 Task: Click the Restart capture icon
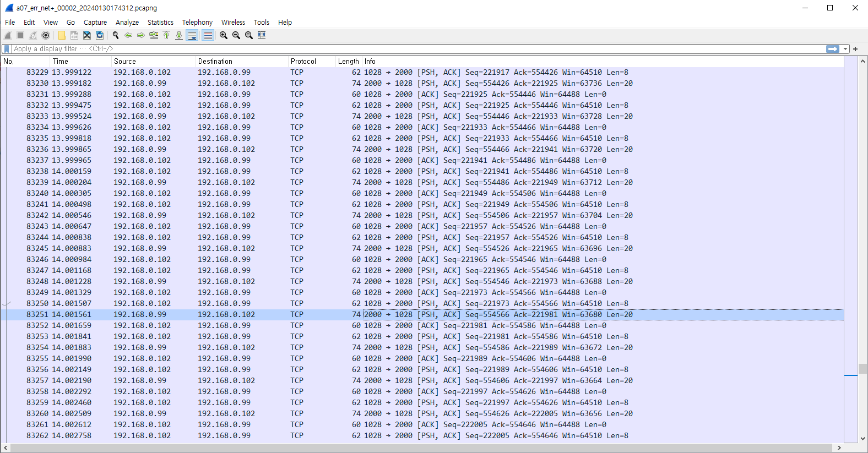coord(33,35)
